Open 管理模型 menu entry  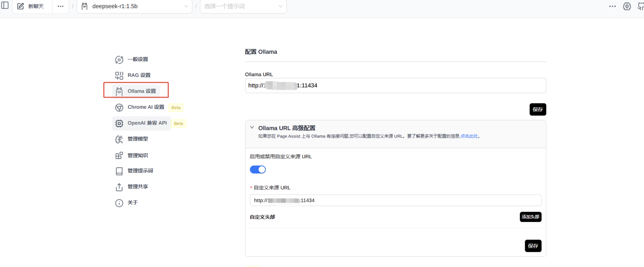pyautogui.click(x=138, y=139)
